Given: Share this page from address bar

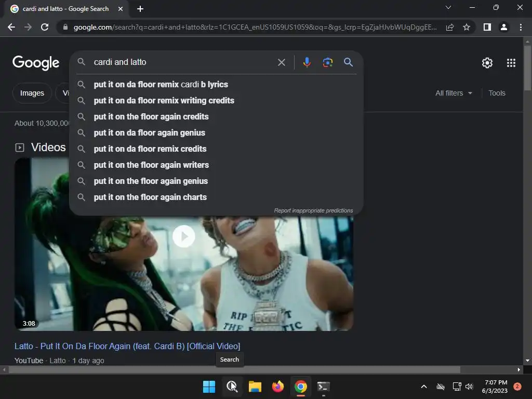Looking at the screenshot, I should pyautogui.click(x=450, y=27).
